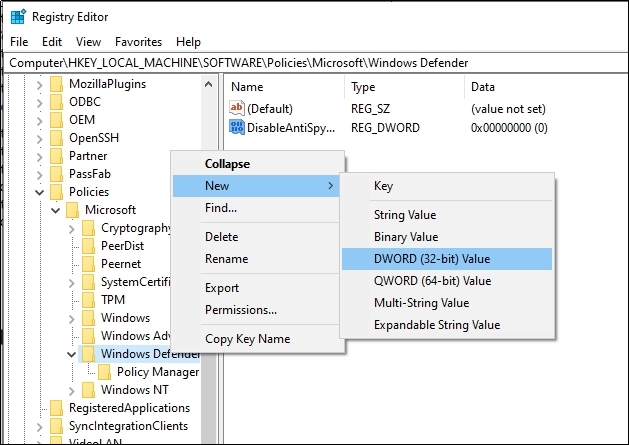Expand the SyncIntegrationClients key
This screenshot has width=629, height=445.
click(x=39, y=427)
